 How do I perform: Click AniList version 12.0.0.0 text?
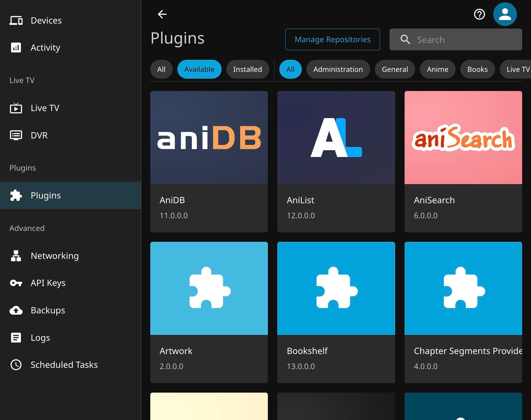point(301,216)
